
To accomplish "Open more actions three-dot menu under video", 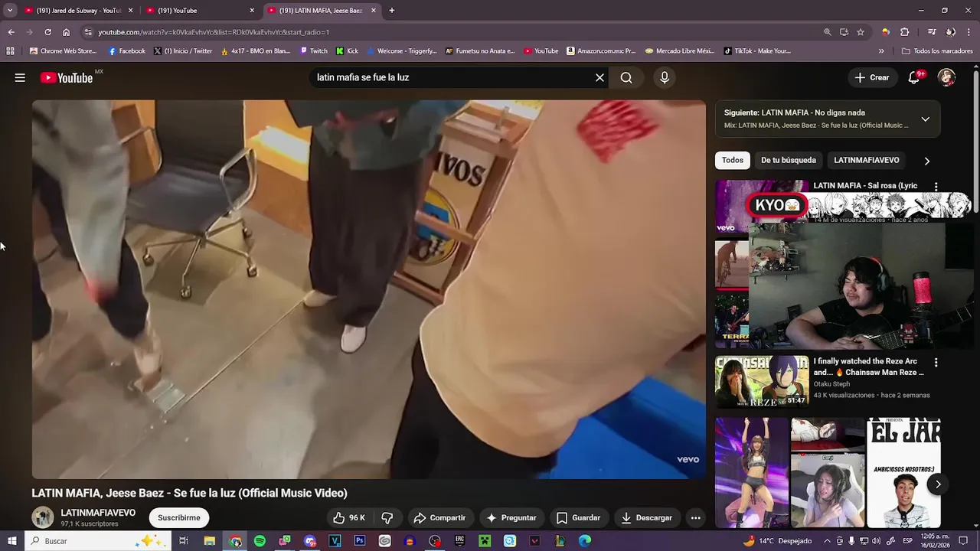I will click(695, 518).
